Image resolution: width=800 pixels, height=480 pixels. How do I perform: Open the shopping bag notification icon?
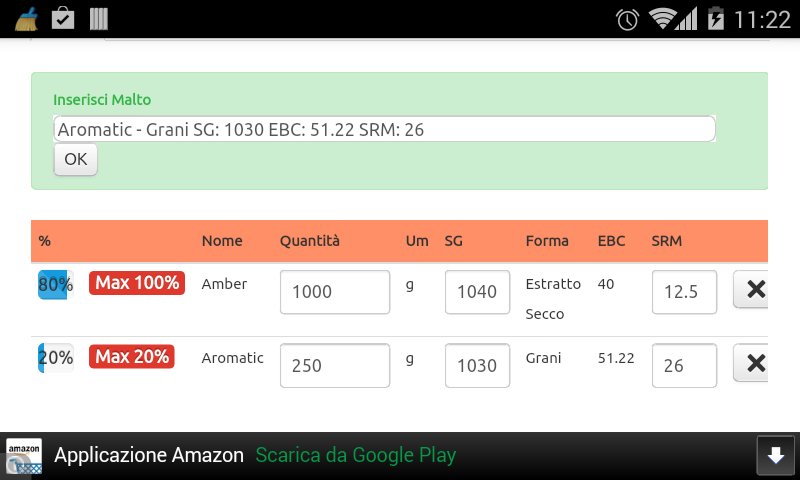[63, 18]
